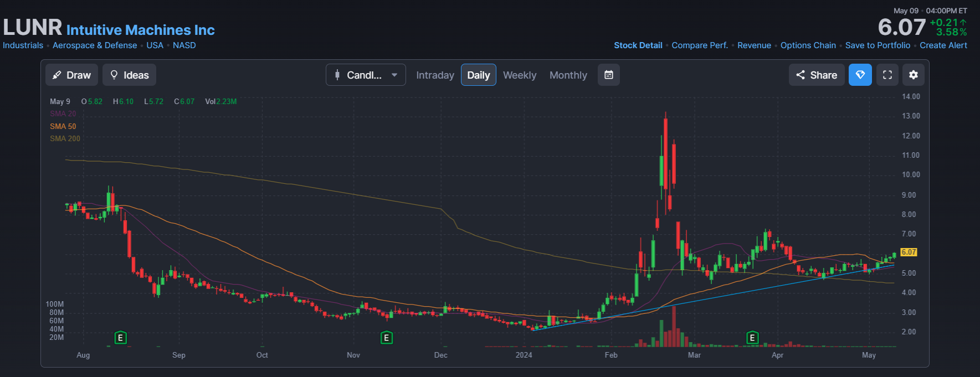Open the Revenue link
The width and height of the screenshot is (980, 377).
coord(754,45)
